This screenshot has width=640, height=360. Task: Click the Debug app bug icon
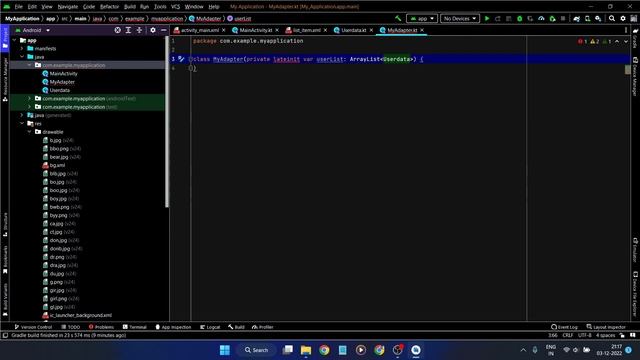(x=520, y=18)
